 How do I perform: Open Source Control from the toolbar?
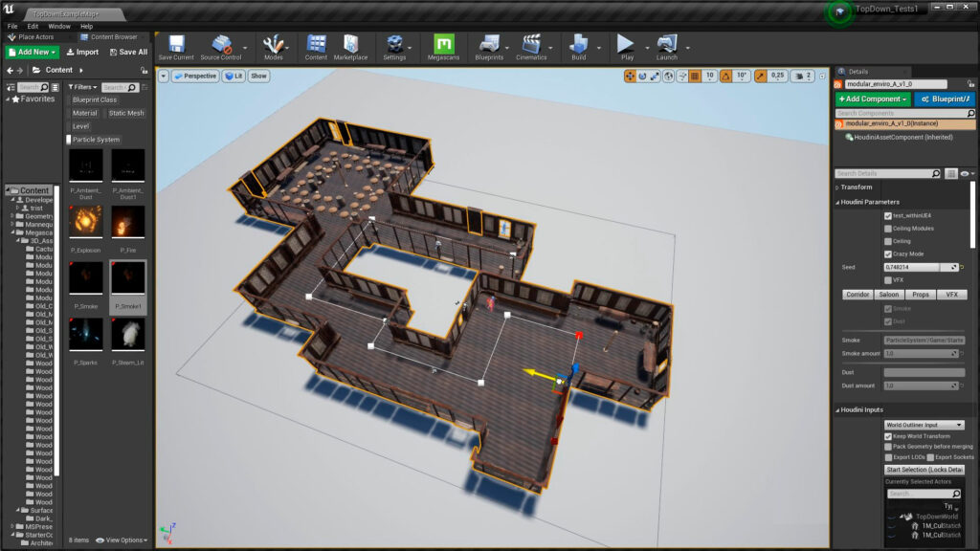pyautogui.click(x=221, y=48)
